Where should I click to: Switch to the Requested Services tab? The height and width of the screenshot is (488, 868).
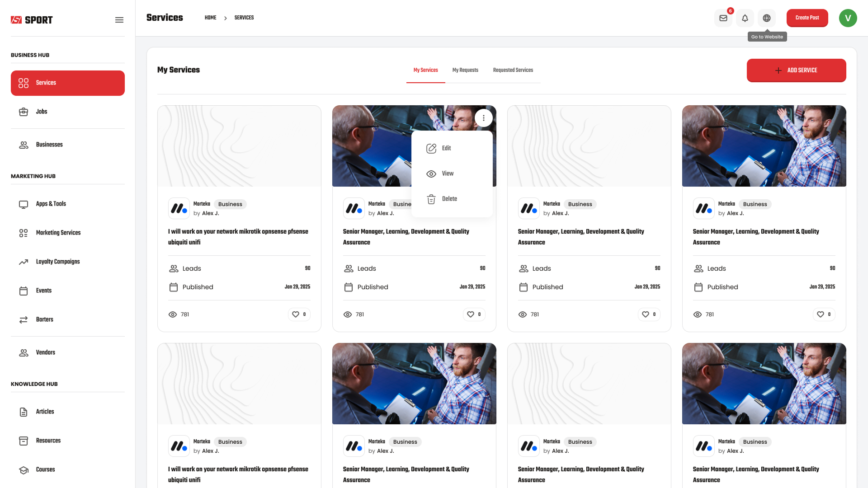(513, 70)
